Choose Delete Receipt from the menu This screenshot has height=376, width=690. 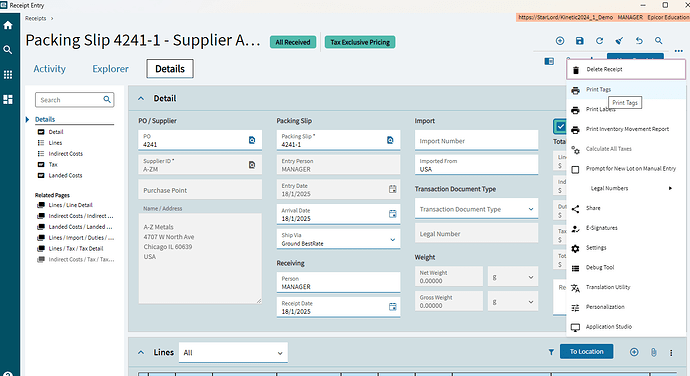pyautogui.click(x=626, y=70)
